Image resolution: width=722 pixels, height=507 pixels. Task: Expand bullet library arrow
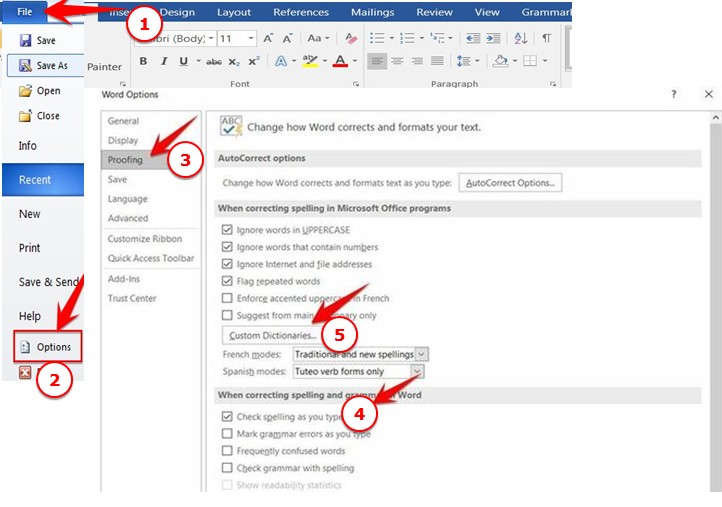[391, 38]
